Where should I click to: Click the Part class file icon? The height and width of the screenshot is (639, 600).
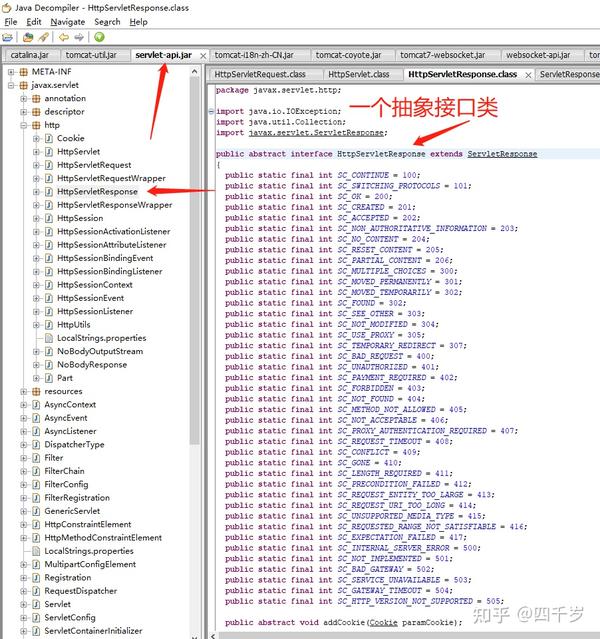tap(49, 378)
